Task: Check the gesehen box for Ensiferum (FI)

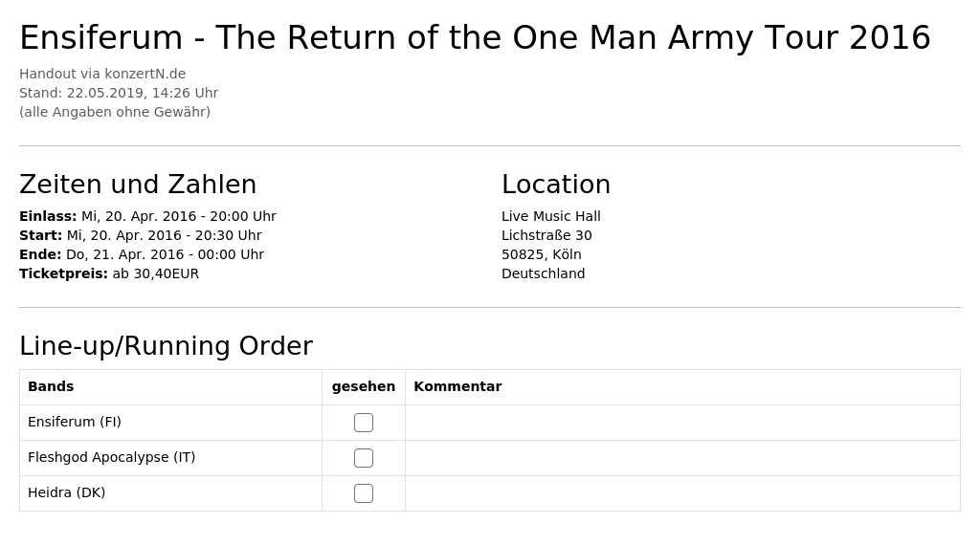Action: pyautogui.click(x=363, y=423)
